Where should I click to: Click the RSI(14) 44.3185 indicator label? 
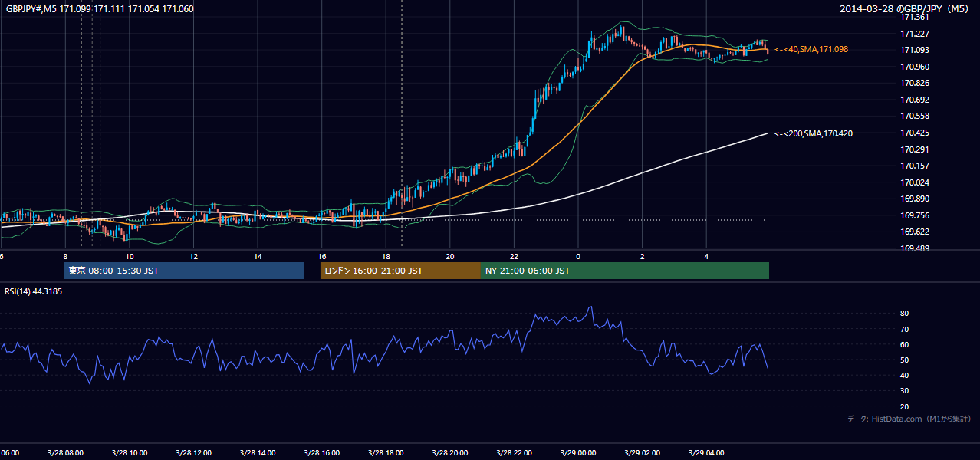pos(34,291)
